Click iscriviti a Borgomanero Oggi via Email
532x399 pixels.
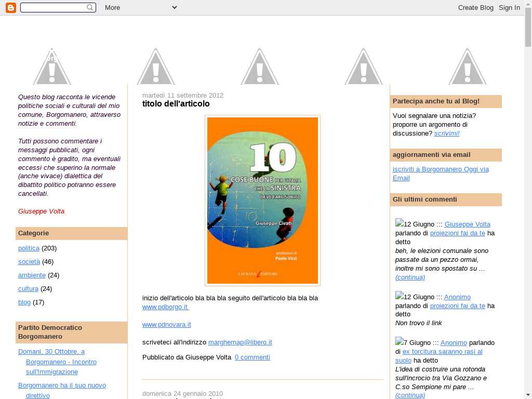click(441, 174)
